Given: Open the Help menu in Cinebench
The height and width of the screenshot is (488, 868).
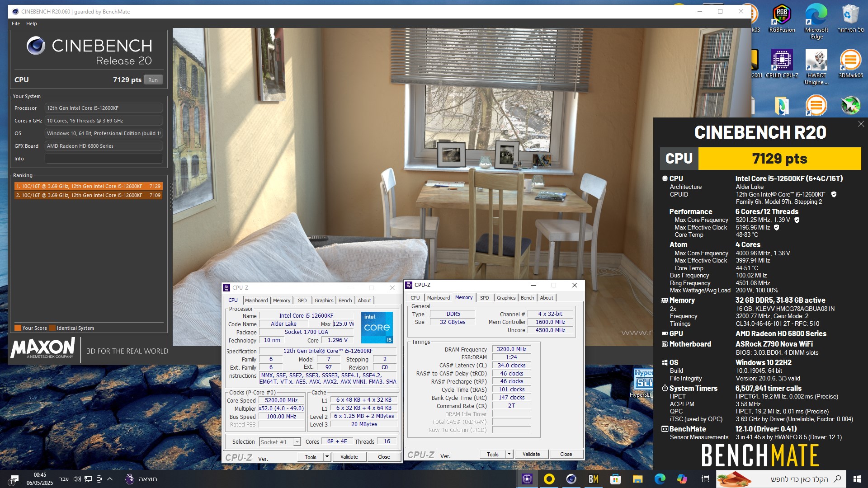Looking at the screenshot, I should click(x=32, y=23).
